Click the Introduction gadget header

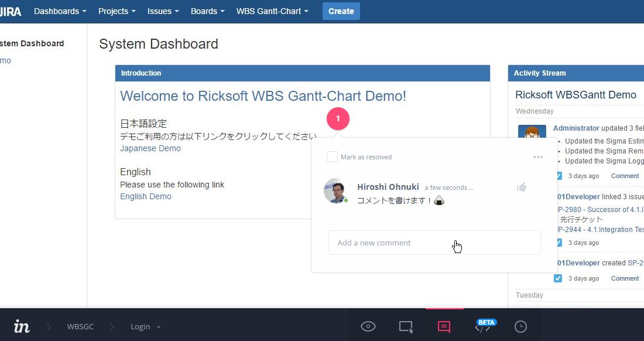(x=302, y=73)
